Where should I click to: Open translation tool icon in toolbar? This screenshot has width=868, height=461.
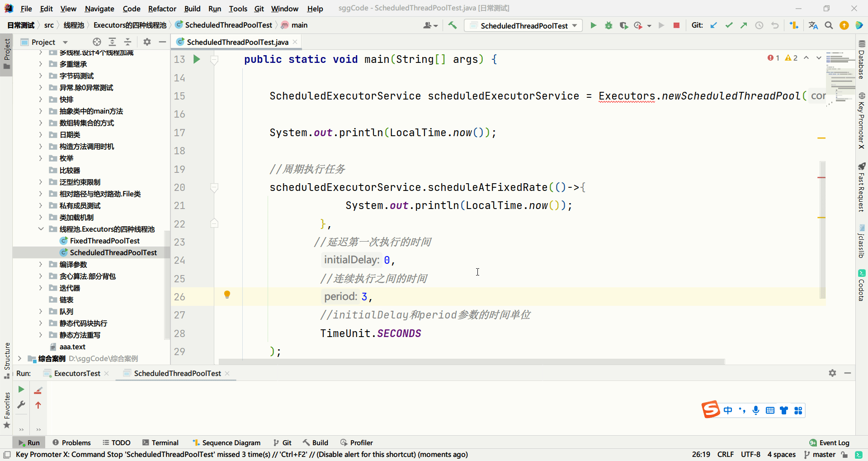click(813, 25)
